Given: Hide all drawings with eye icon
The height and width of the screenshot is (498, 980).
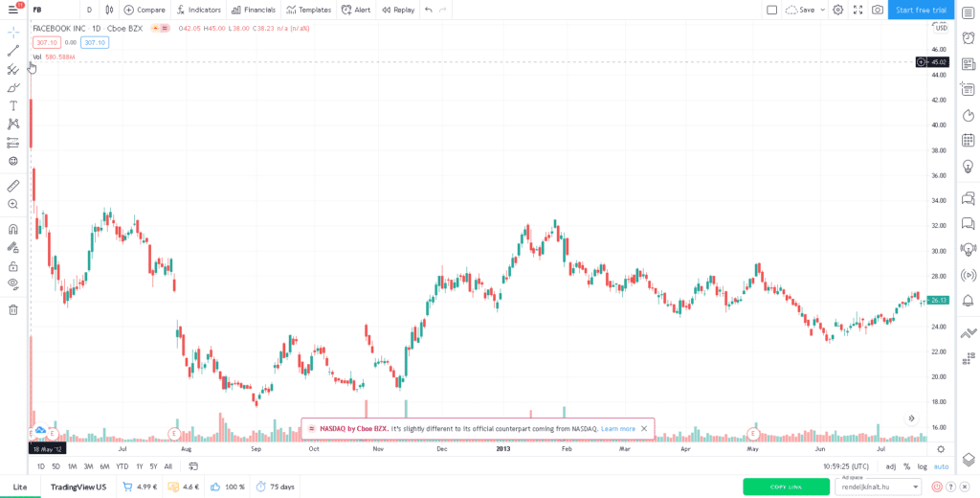Looking at the screenshot, I should point(13,283).
